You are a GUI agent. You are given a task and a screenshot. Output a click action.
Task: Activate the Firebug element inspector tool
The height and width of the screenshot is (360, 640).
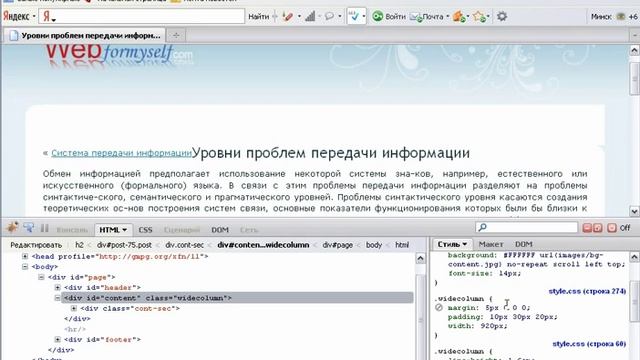(x=29, y=227)
